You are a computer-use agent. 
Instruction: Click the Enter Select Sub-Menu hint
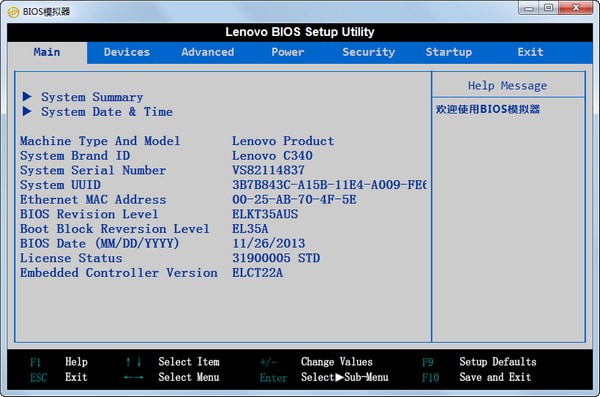click(x=324, y=377)
